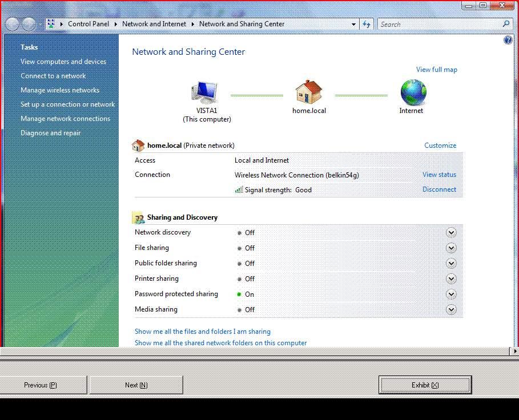The image size is (519, 420).
Task: Expand the Public folder sharing setting
Action: pos(451,263)
